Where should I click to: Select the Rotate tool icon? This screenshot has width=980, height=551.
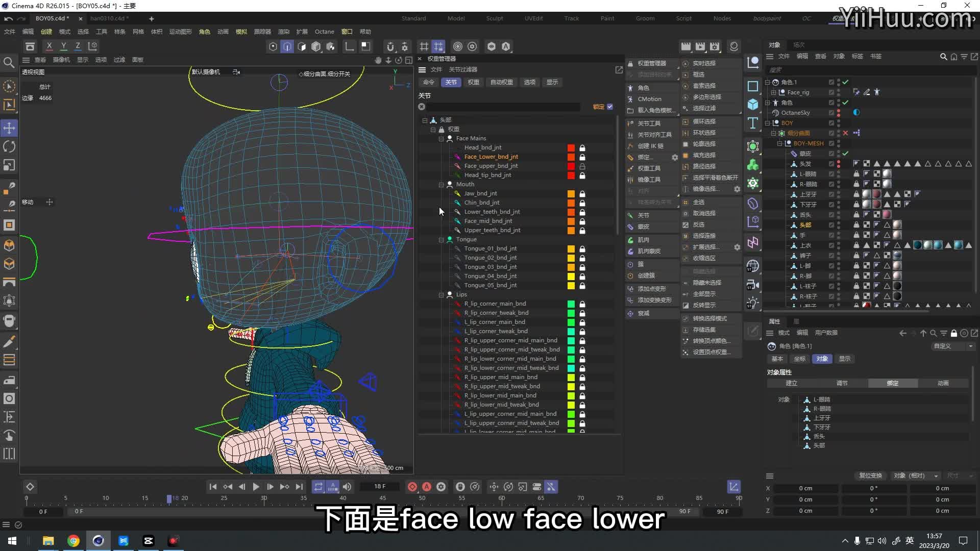pos(9,146)
